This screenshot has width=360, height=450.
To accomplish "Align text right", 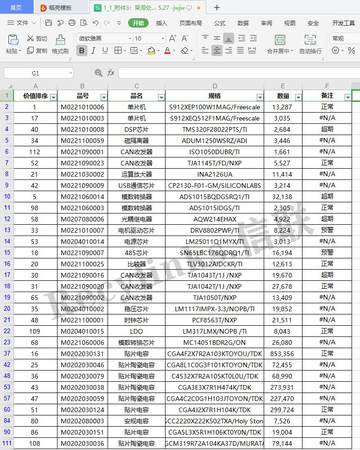I will (229, 51).
